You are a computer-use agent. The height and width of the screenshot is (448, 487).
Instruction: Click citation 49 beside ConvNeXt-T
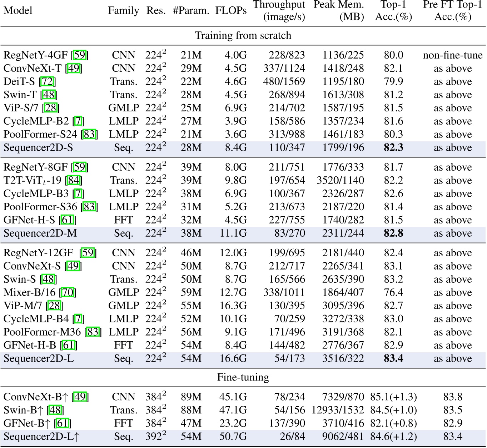(74, 69)
